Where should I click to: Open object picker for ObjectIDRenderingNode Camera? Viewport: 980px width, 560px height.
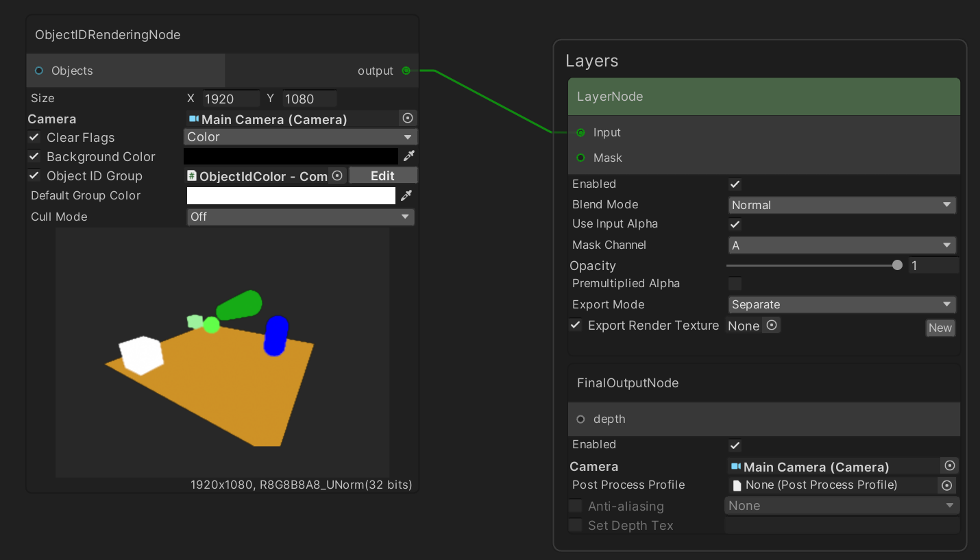(x=408, y=119)
